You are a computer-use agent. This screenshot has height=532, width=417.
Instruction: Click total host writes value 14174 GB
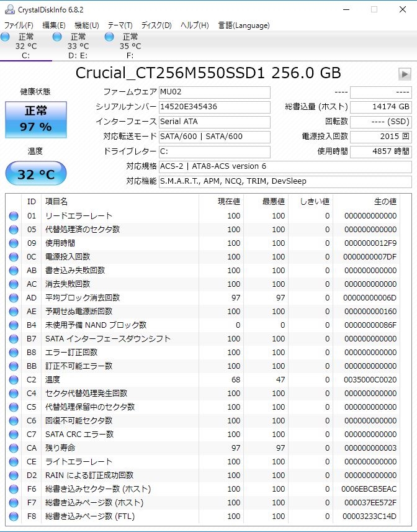(381, 107)
